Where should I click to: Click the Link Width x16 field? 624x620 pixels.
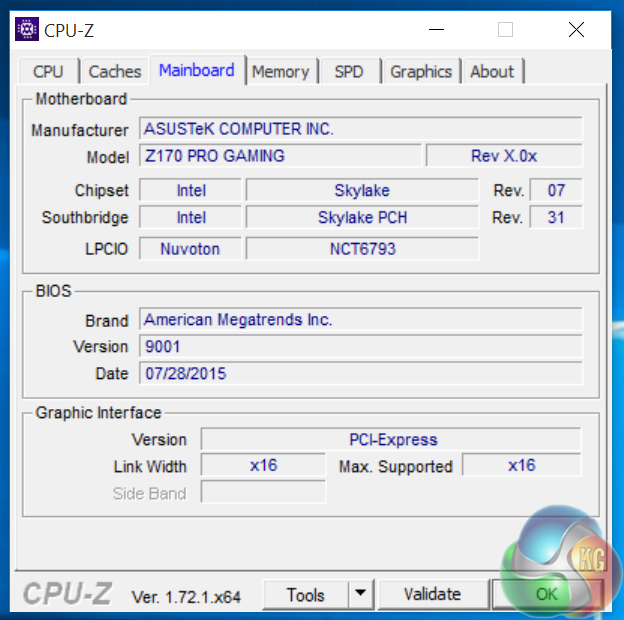pyautogui.click(x=263, y=465)
